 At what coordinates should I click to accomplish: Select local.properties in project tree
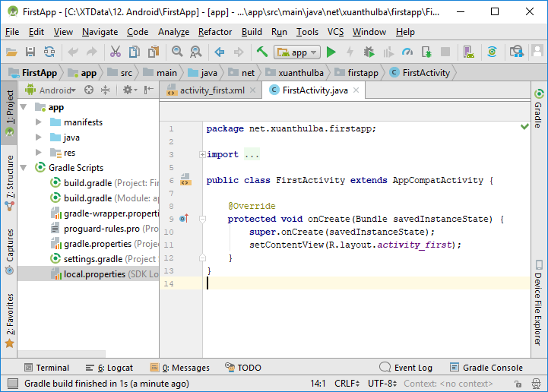(88, 274)
